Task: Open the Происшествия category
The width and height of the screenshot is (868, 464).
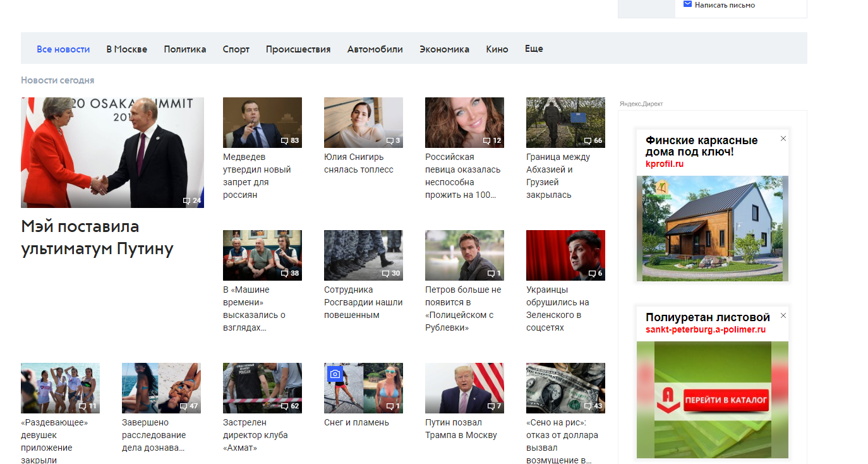Action: (x=298, y=49)
